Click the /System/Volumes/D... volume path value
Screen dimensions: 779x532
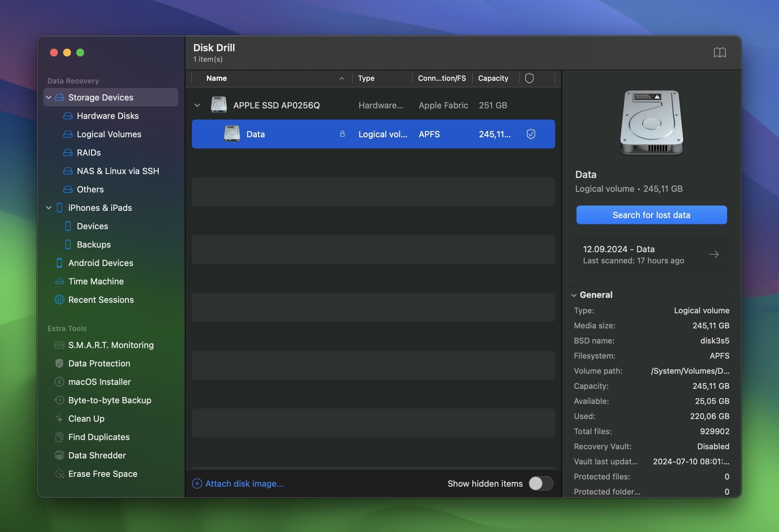pyautogui.click(x=690, y=371)
